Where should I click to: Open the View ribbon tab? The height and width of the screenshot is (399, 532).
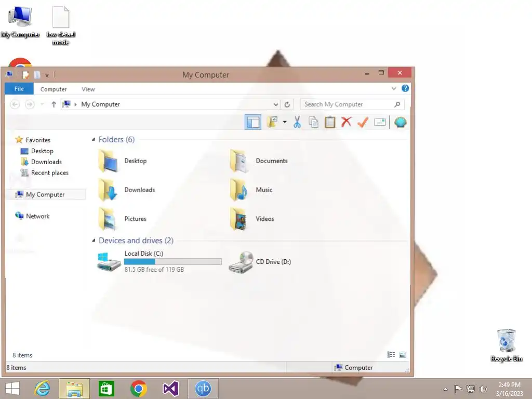[88, 89]
